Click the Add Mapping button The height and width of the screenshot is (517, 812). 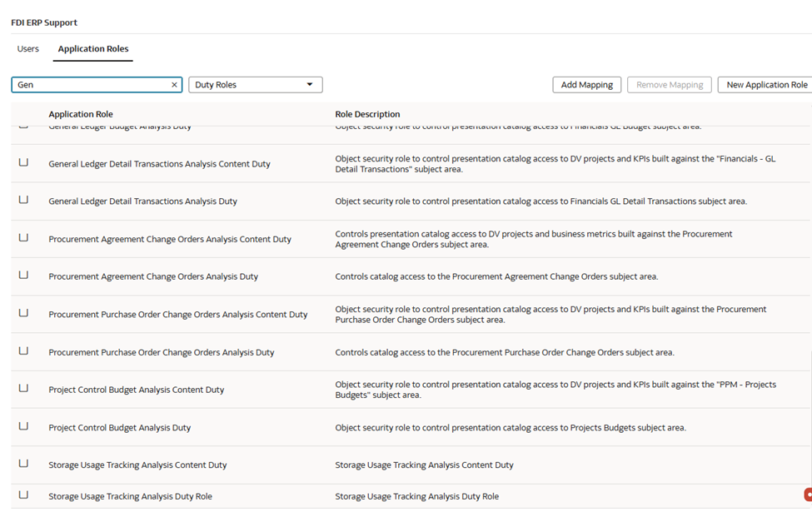(x=586, y=85)
